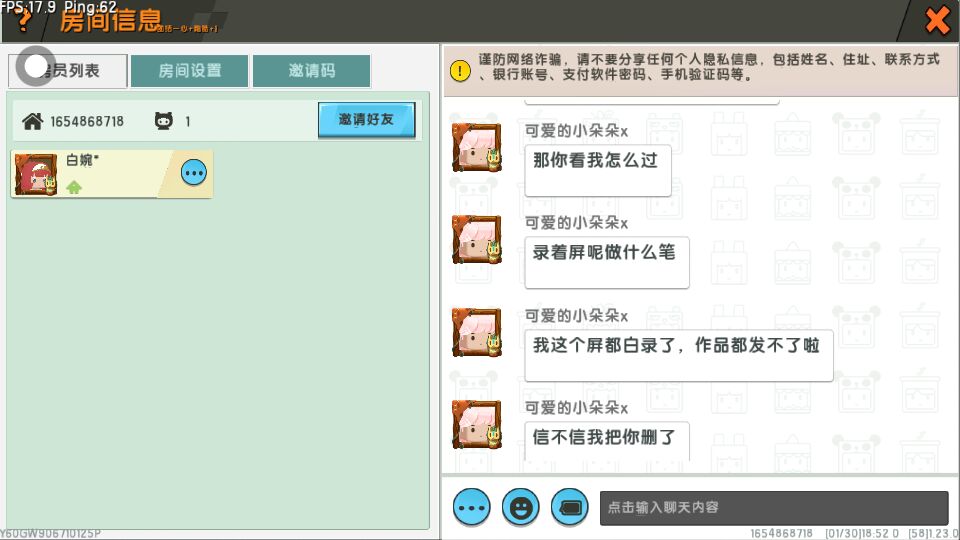Click the chat text input field
Screen dimensions: 960x540
(774, 508)
